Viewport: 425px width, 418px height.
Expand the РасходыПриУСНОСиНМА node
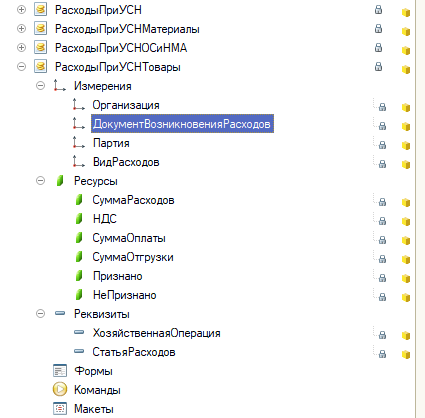21,48
